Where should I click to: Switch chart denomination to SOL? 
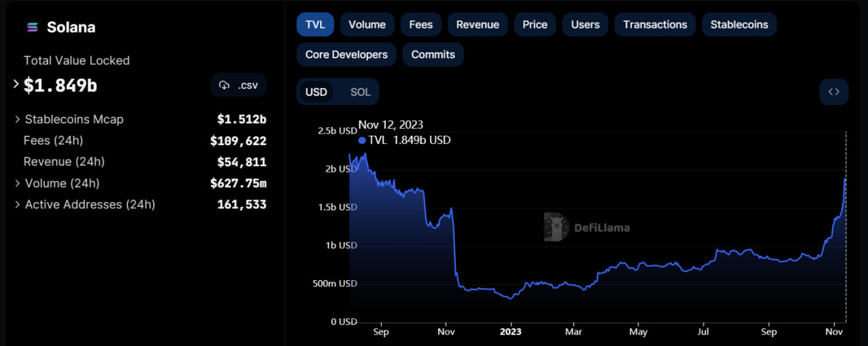tap(361, 92)
